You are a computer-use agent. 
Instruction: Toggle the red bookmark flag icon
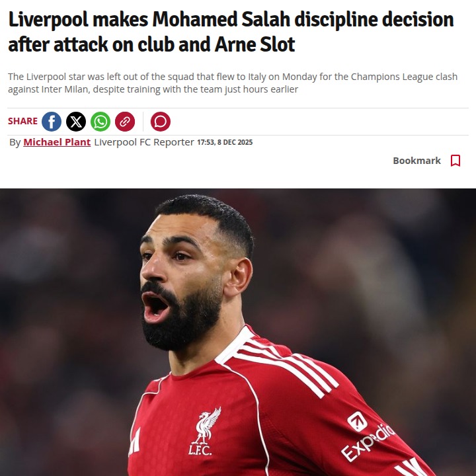[456, 161]
